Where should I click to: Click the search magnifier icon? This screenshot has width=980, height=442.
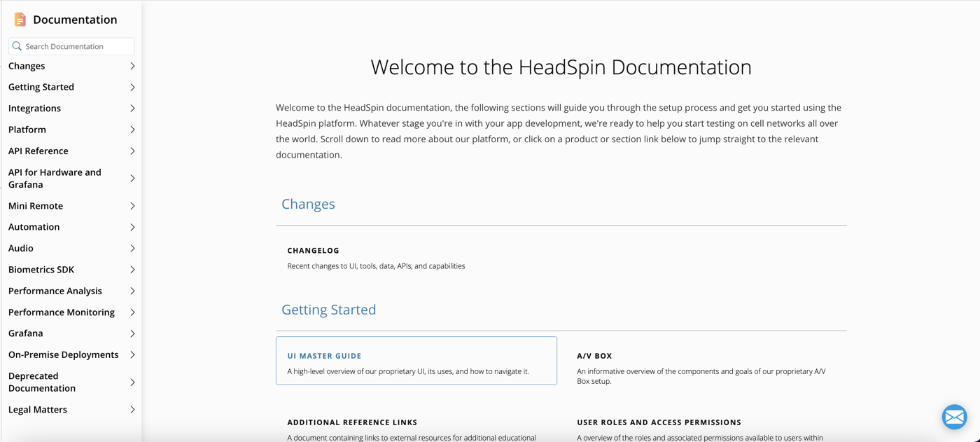tap(17, 46)
